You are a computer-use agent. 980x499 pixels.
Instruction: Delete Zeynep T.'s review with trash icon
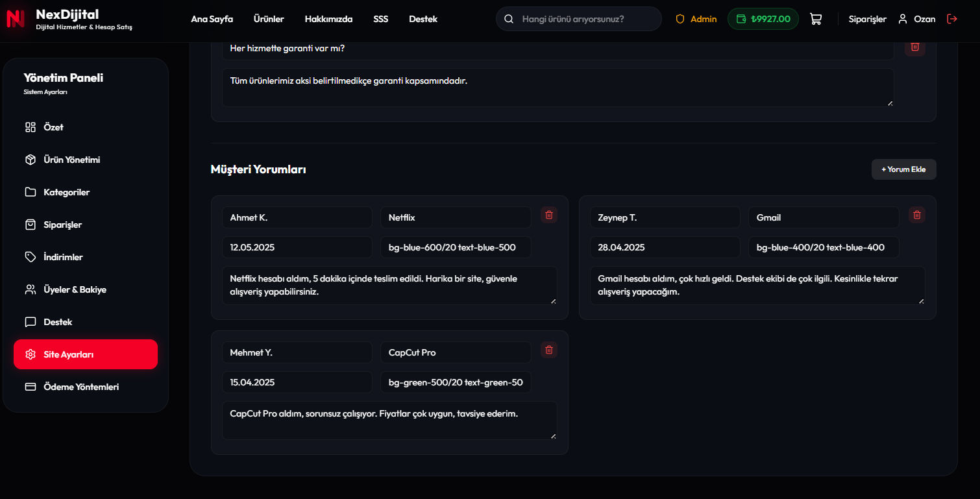916,215
